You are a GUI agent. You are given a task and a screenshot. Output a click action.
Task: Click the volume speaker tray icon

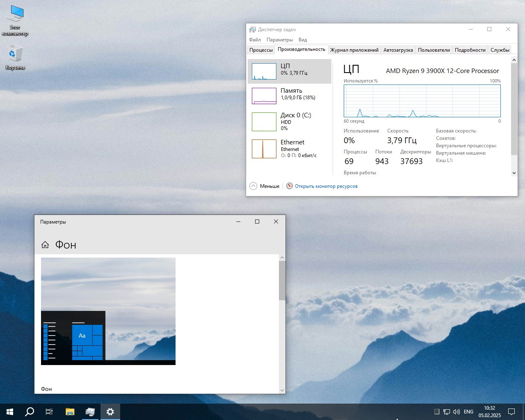[x=457, y=412]
